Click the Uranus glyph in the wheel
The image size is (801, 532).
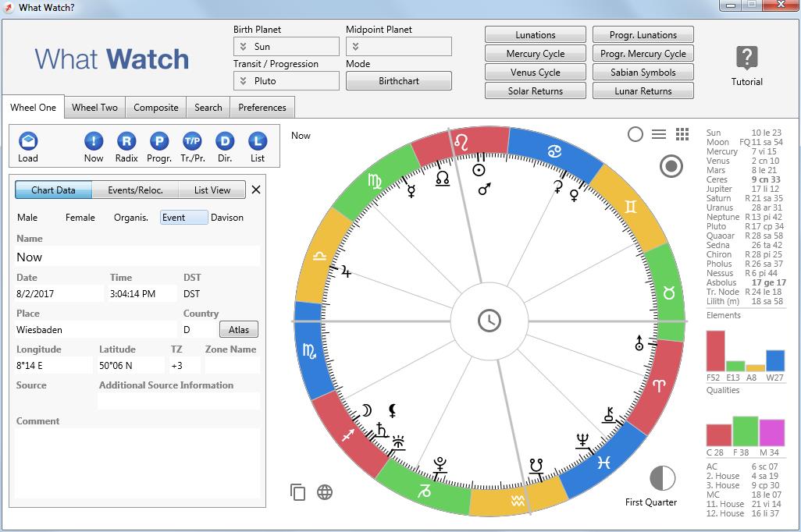(x=639, y=343)
